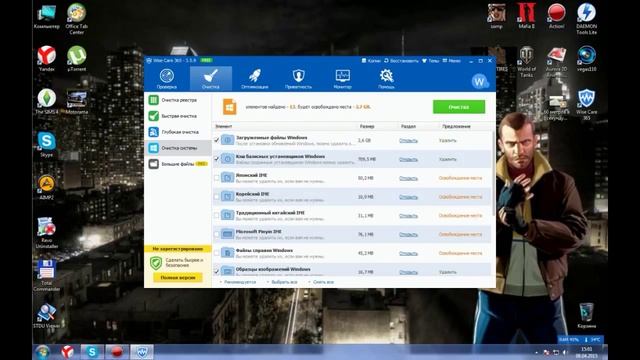640x360 pixels.
Task: Click the Revo Uninstaller desktop icon
Action: 47,233
